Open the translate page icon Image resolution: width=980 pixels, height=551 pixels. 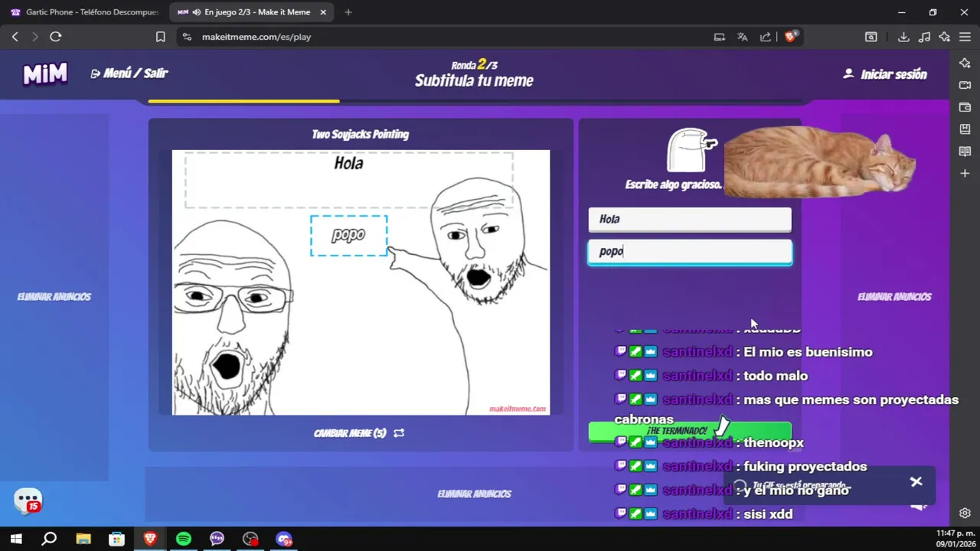coord(742,37)
